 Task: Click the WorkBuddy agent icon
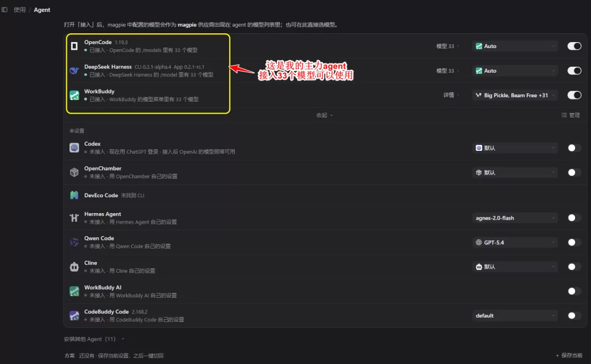[74, 95]
